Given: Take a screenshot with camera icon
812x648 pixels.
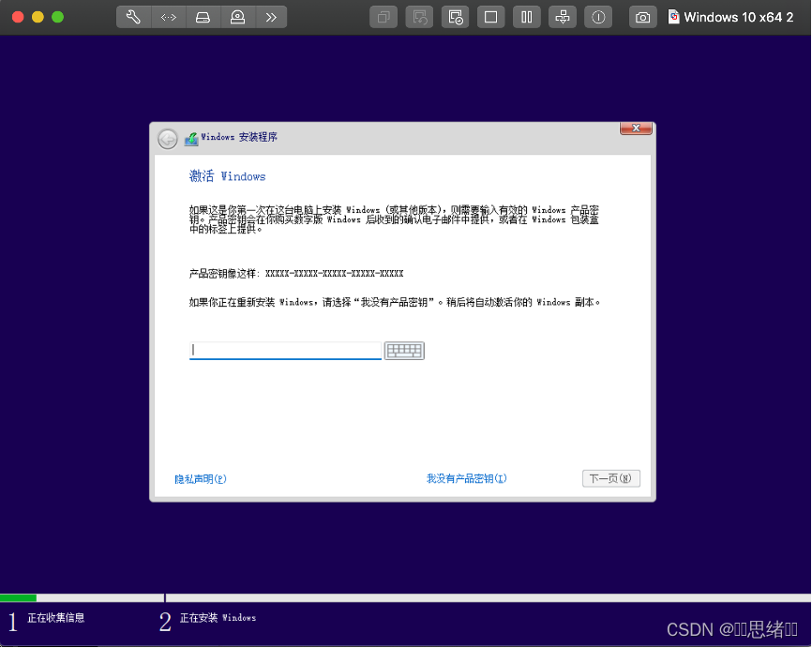Looking at the screenshot, I should (x=642, y=17).
